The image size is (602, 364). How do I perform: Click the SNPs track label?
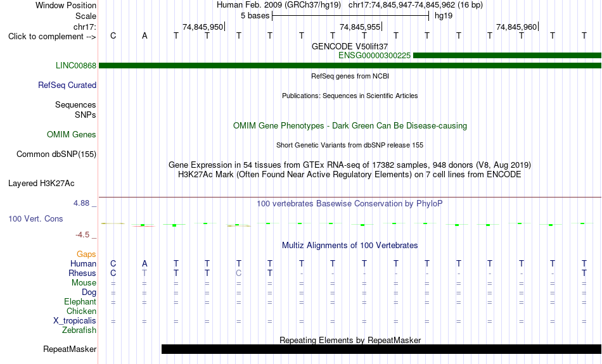tap(86, 115)
